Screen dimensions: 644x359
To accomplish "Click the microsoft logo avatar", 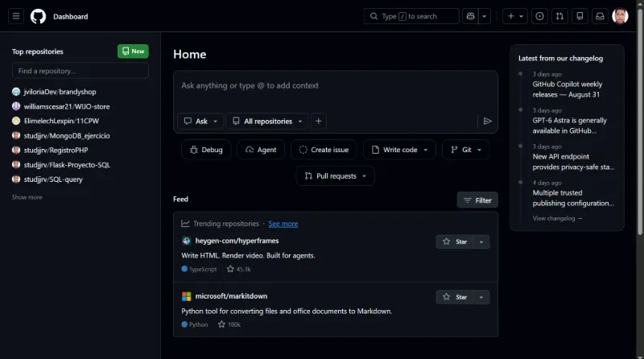I will point(186,296).
